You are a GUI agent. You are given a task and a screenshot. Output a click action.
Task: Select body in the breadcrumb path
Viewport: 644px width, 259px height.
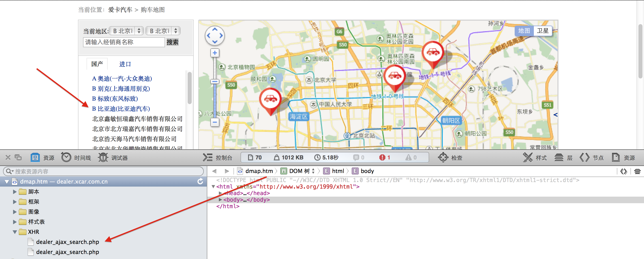coord(363,171)
